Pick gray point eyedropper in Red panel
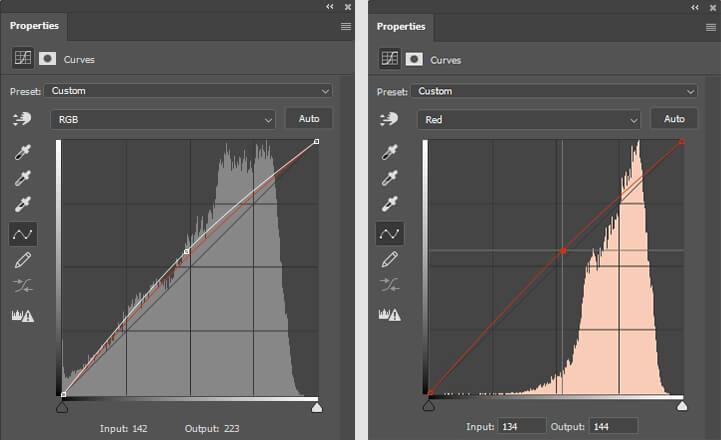Screen dimensions: 721x440 (389, 178)
